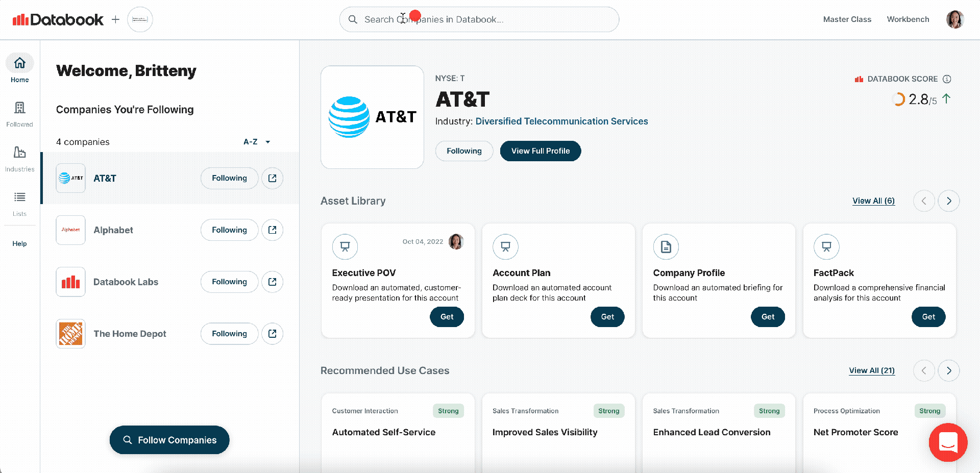Click the Search Companies input field
The height and width of the screenshot is (473, 980).
click(x=479, y=19)
